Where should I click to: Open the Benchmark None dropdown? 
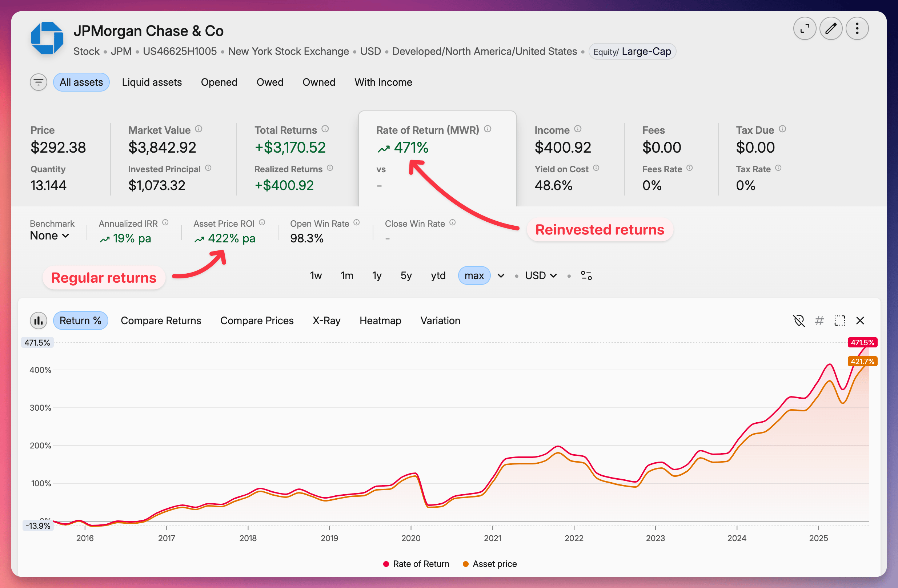point(49,236)
